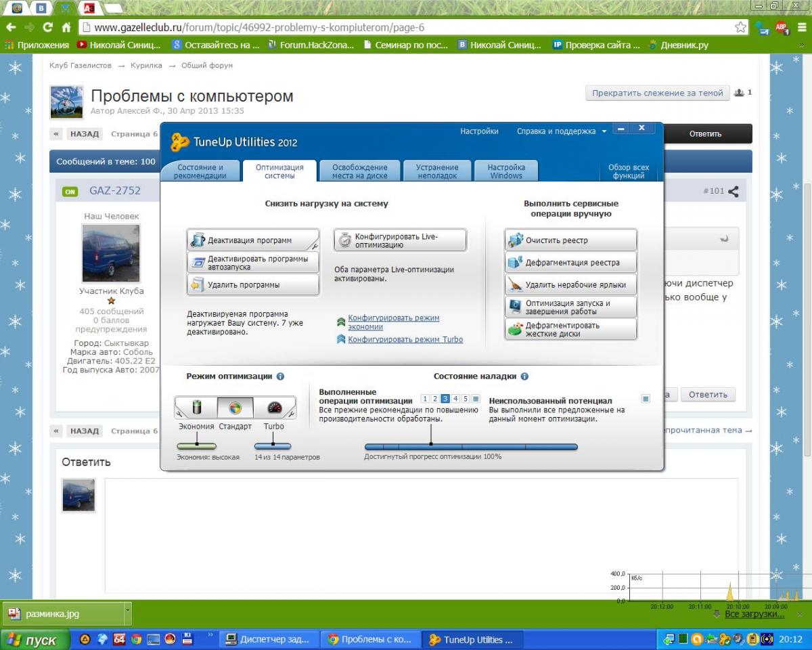Go to the Chrome home page icon
The width and height of the screenshot is (812, 650).
click(66, 28)
